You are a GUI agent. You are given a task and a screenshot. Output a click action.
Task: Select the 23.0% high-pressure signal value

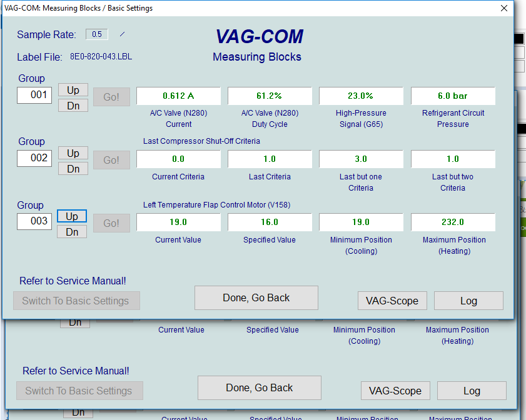point(361,96)
